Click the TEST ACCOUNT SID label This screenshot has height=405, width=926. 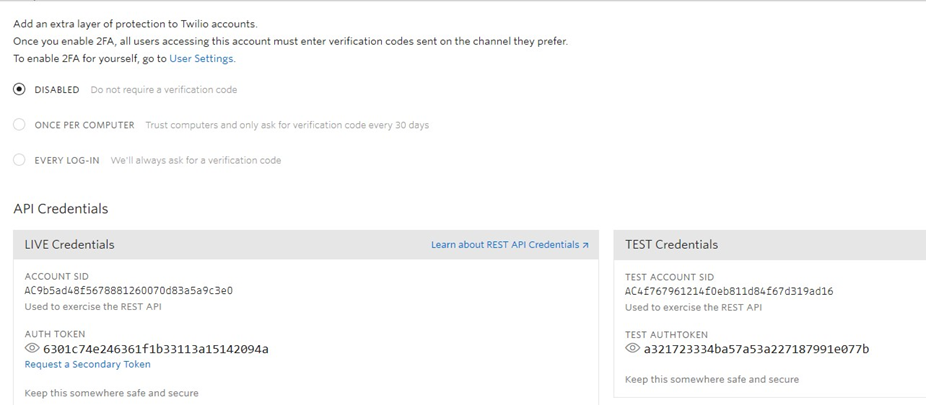click(x=669, y=277)
